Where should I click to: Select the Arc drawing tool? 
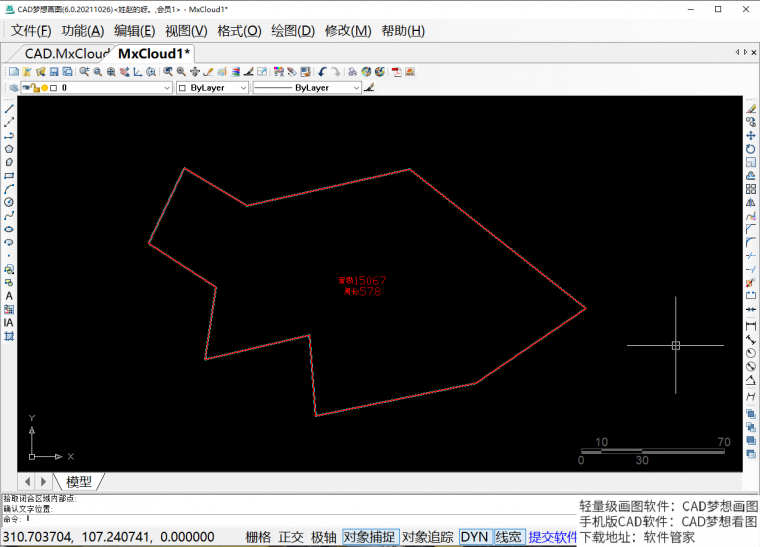click(9, 189)
